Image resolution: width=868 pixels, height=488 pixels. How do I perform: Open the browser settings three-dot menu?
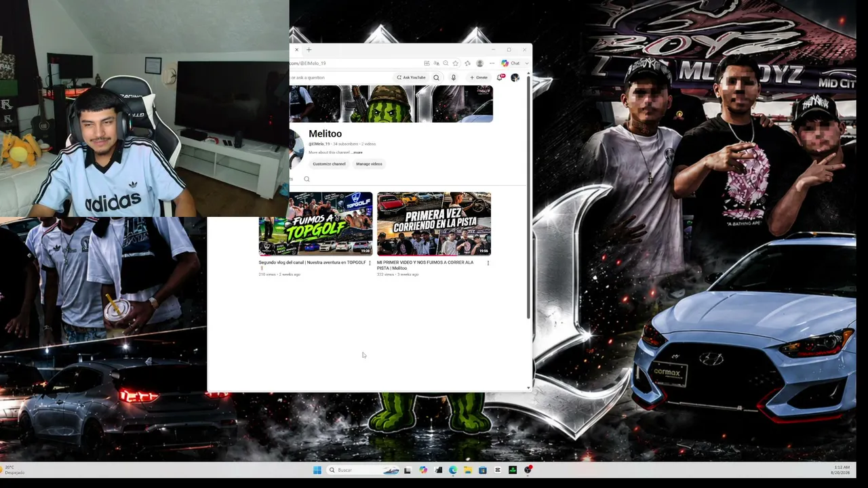pos(492,63)
